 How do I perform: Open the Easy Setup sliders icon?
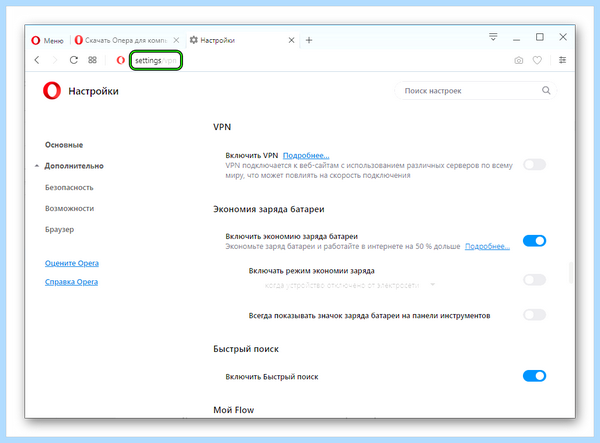point(562,60)
